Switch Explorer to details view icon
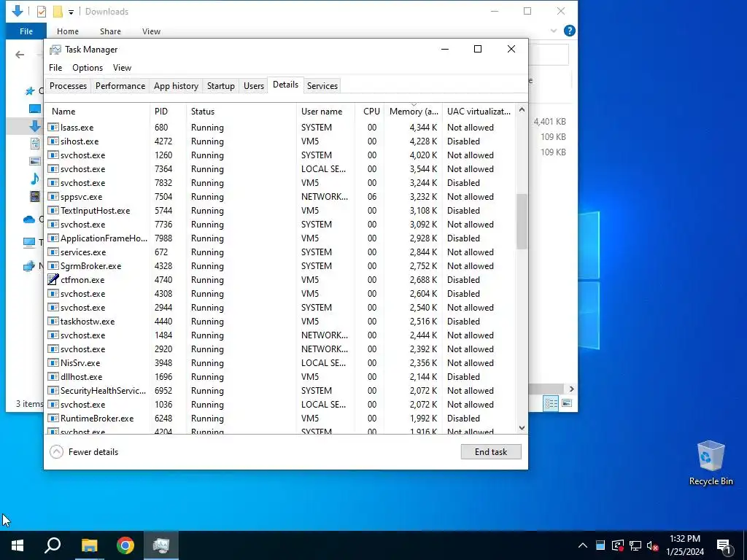Image resolution: width=747 pixels, height=560 pixels. [x=551, y=403]
